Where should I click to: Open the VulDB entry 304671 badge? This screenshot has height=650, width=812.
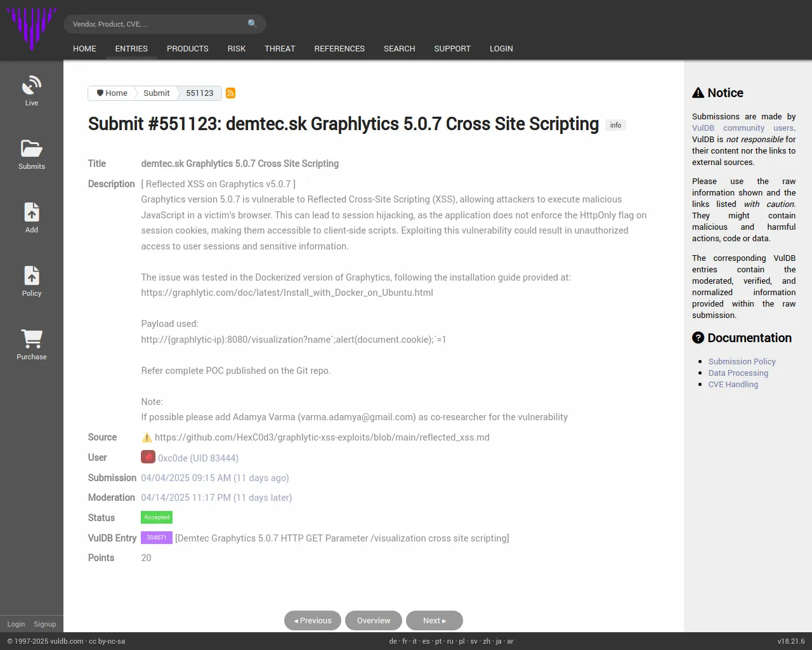click(157, 538)
